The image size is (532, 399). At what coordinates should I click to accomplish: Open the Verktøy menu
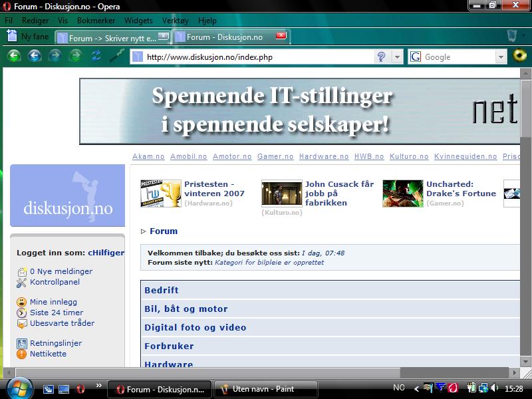[176, 21]
